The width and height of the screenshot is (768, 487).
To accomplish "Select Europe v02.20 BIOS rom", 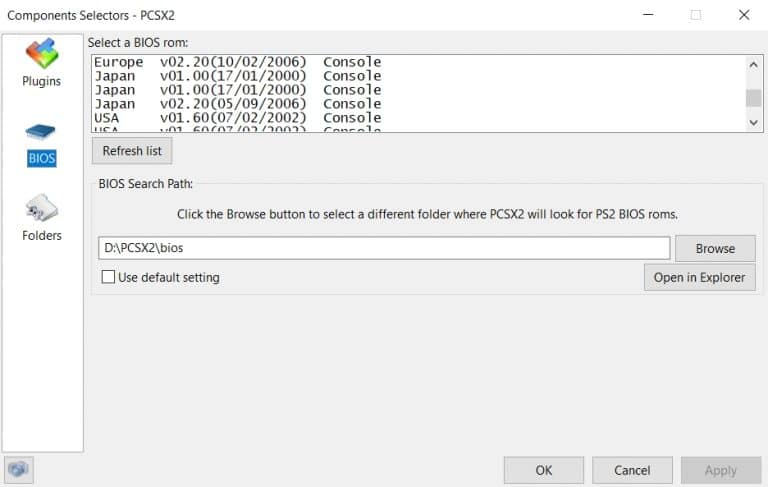I will pyautogui.click(x=238, y=62).
